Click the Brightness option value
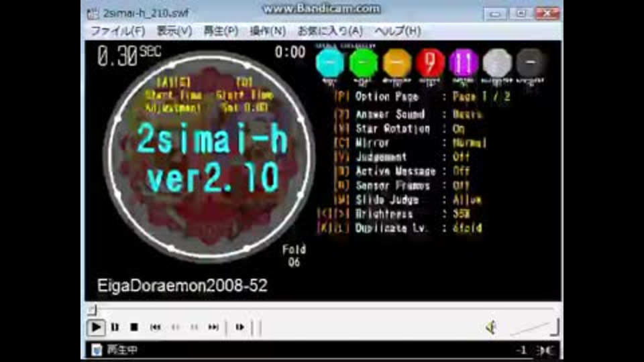This screenshot has height=362, width=644. (462, 214)
